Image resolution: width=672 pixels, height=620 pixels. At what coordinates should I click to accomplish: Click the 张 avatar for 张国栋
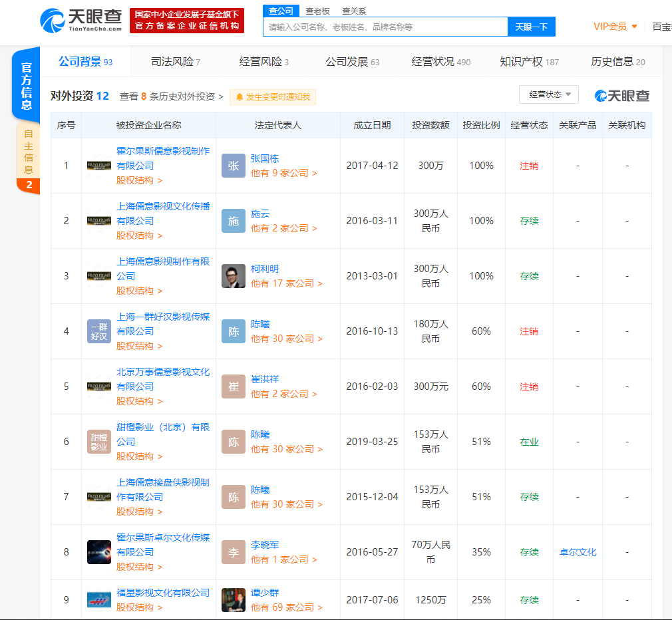point(234,166)
